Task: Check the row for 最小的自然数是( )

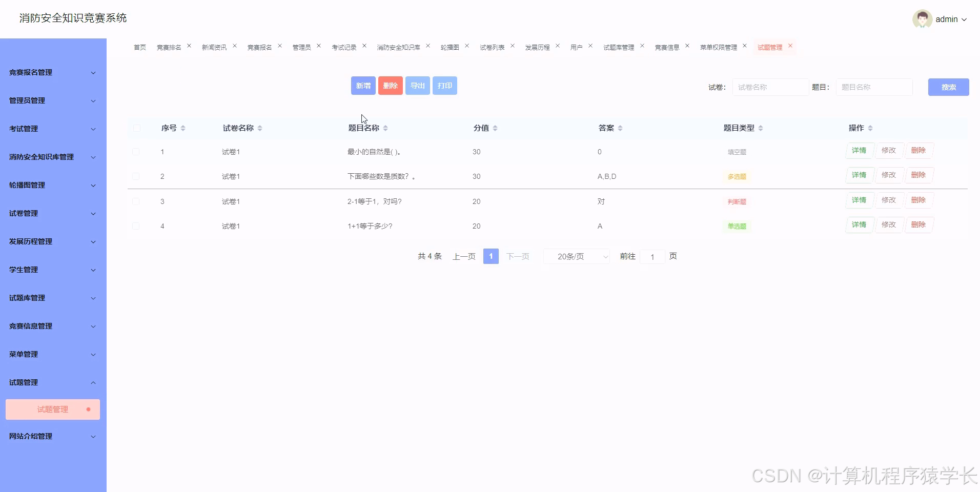Action: (136, 152)
